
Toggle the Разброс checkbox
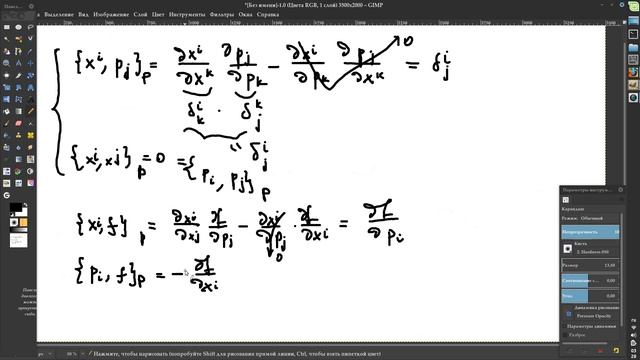pyautogui.click(x=565, y=335)
